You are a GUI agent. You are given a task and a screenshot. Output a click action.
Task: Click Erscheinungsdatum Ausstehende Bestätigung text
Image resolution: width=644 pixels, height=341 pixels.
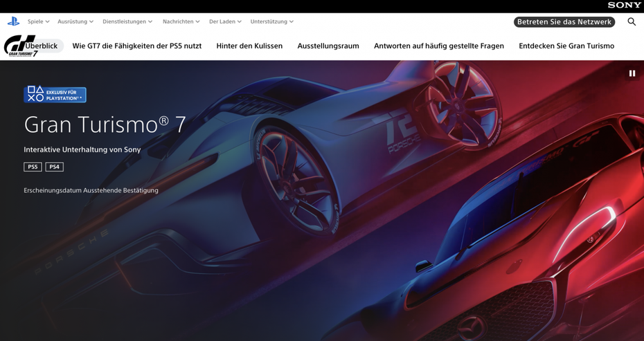pyautogui.click(x=91, y=190)
